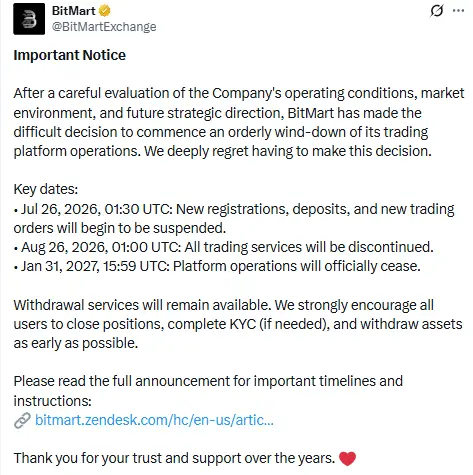Image resolution: width=473 pixels, height=475 pixels.
Task: Open the three-dot more options menu
Action: pos(458,11)
